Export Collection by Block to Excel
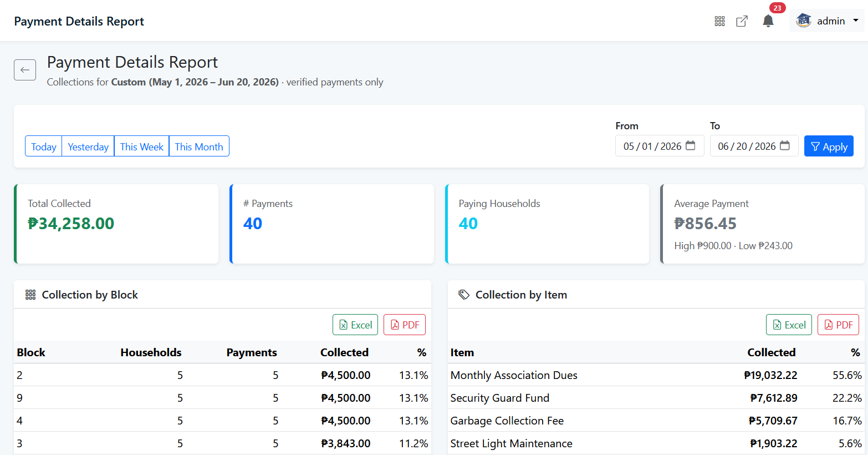Screen dimensions: 868x455 [x=355, y=325]
